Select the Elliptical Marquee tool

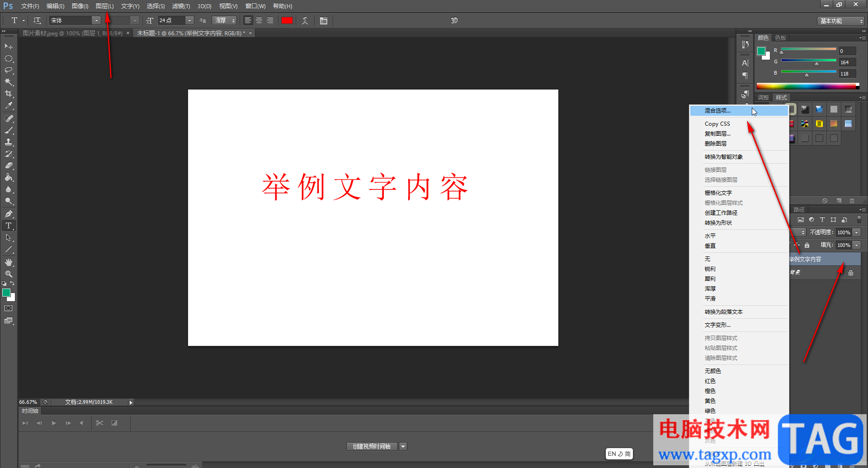click(x=9, y=59)
